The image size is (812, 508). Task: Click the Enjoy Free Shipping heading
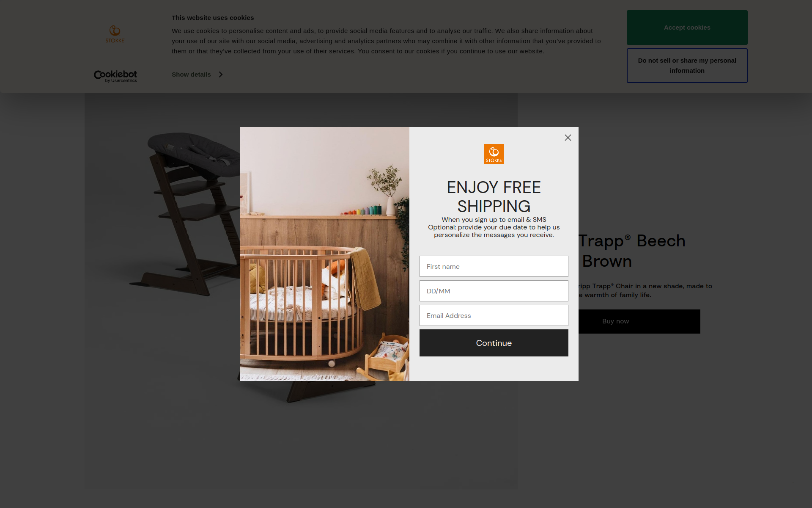coord(494,197)
